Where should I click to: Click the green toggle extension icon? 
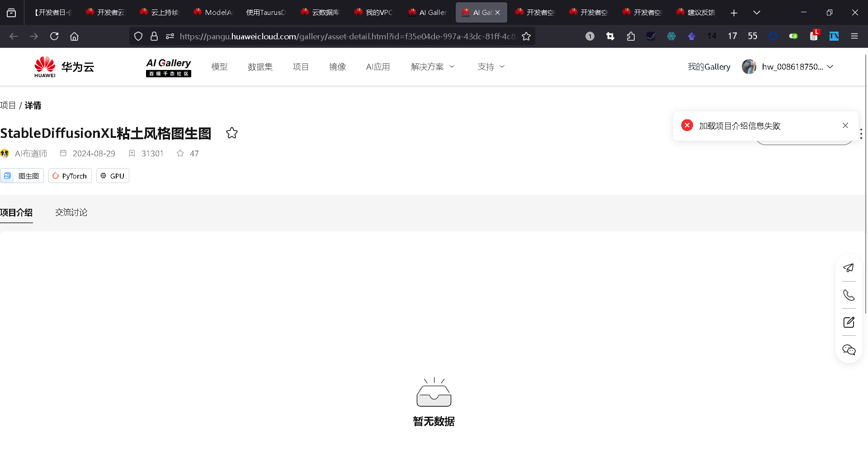(793, 36)
